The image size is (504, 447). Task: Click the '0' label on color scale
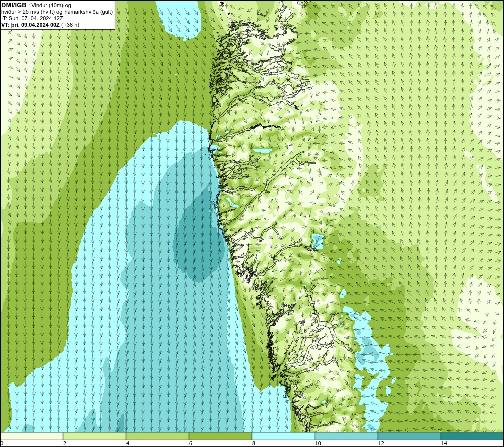[2, 443]
